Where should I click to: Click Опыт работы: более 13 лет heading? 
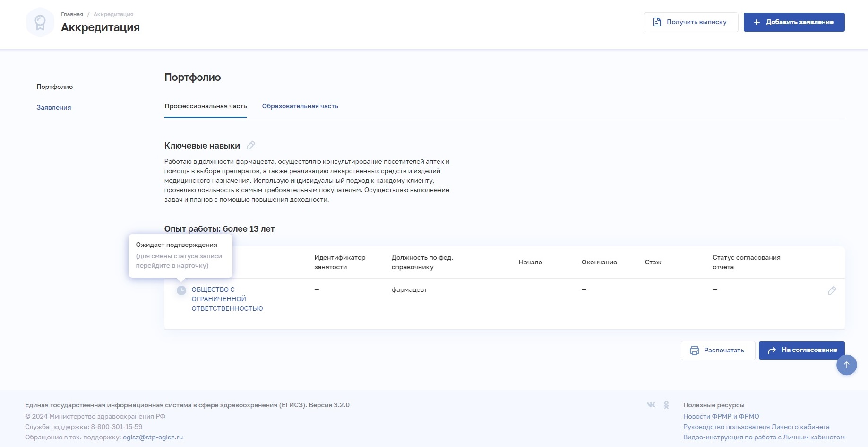pos(219,229)
